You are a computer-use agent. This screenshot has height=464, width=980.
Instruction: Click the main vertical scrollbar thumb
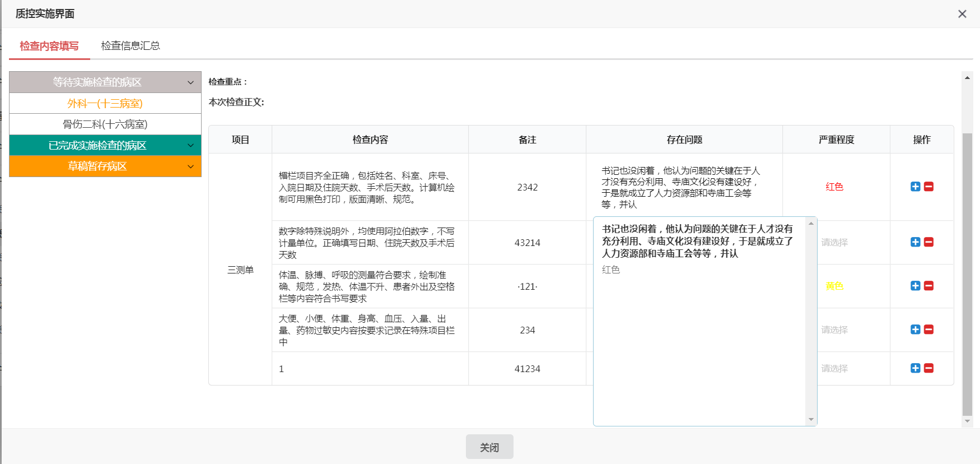967,275
